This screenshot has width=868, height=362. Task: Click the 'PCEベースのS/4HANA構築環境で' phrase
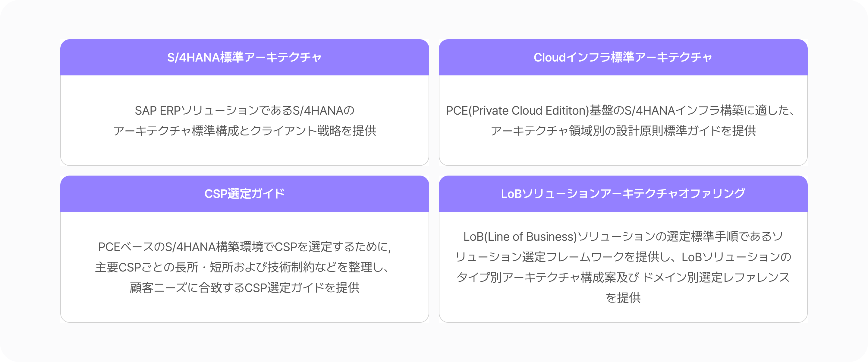186,247
